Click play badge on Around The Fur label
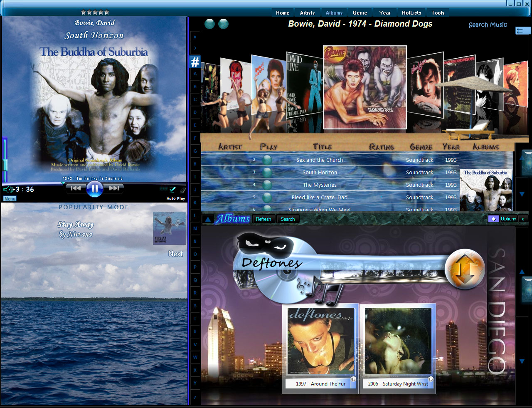 click(353, 379)
